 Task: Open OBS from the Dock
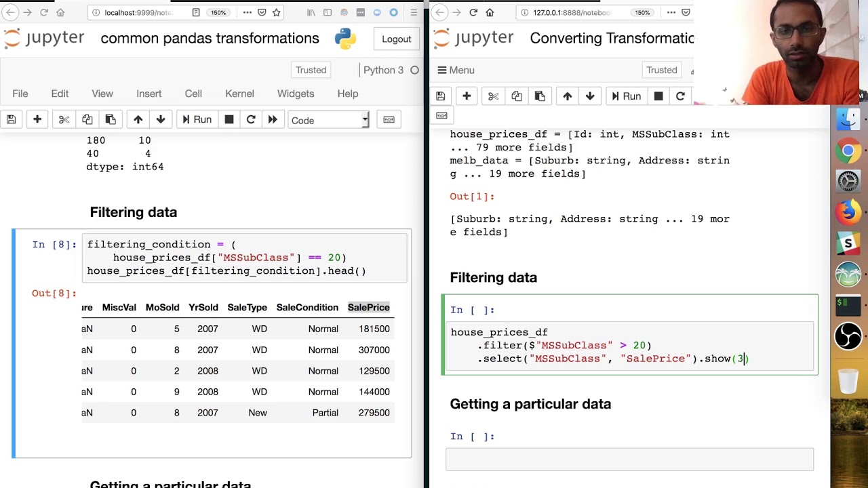pos(848,335)
